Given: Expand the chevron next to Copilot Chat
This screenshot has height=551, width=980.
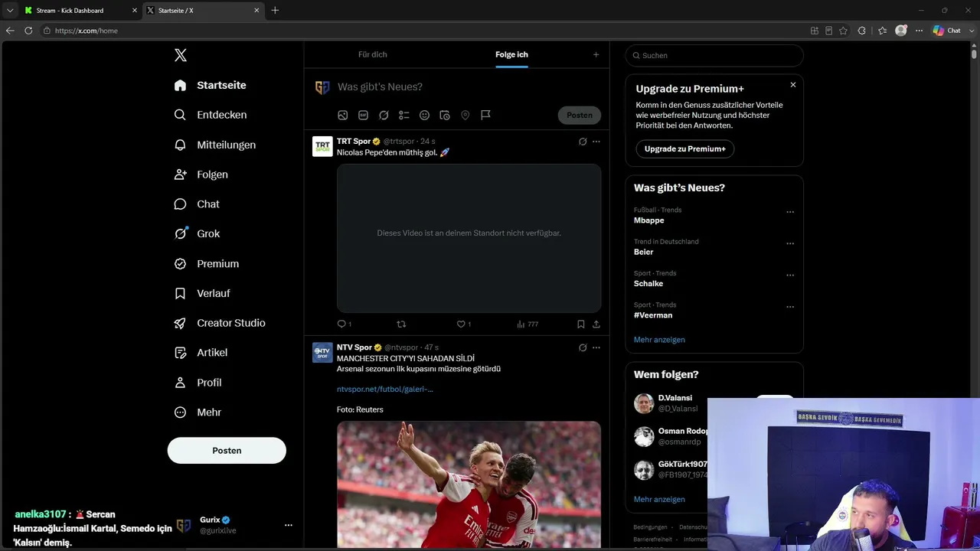Looking at the screenshot, I should pos(970,31).
